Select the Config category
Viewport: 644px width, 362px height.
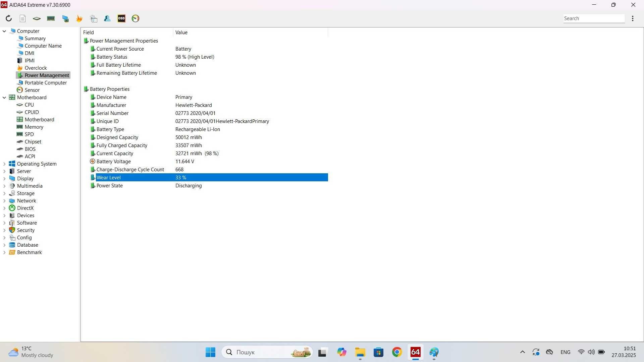point(24,238)
